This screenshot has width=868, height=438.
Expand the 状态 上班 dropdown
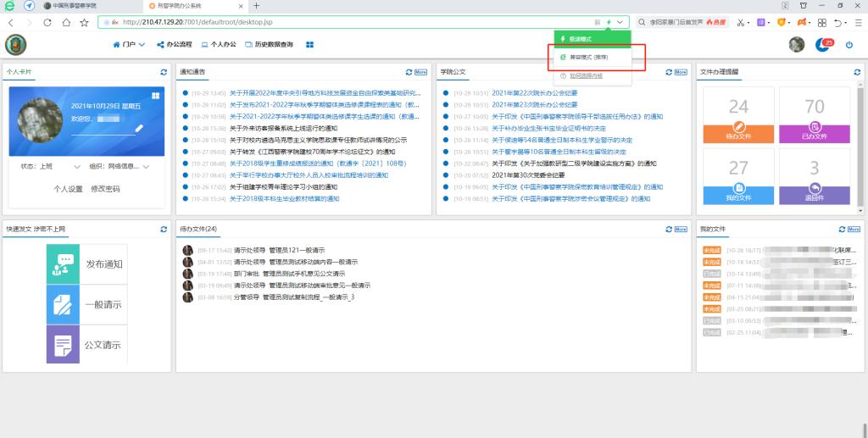click(x=77, y=167)
